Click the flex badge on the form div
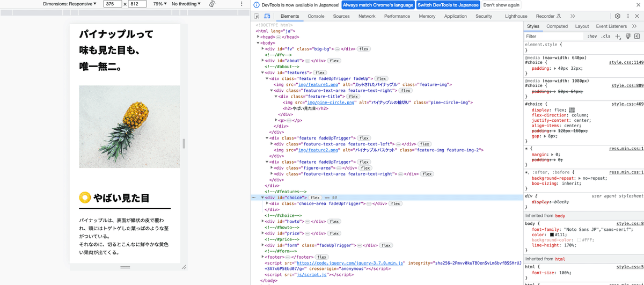The image size is (644, 285). tap(386, 245)
